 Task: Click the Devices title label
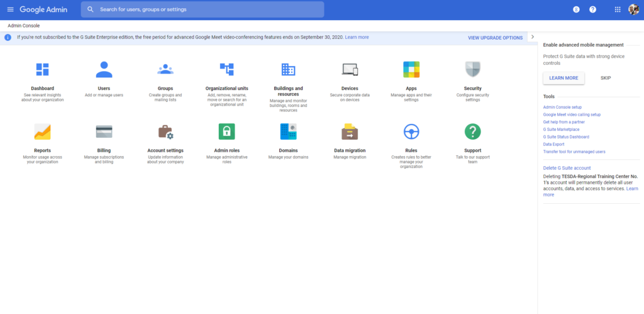(350, 88)
